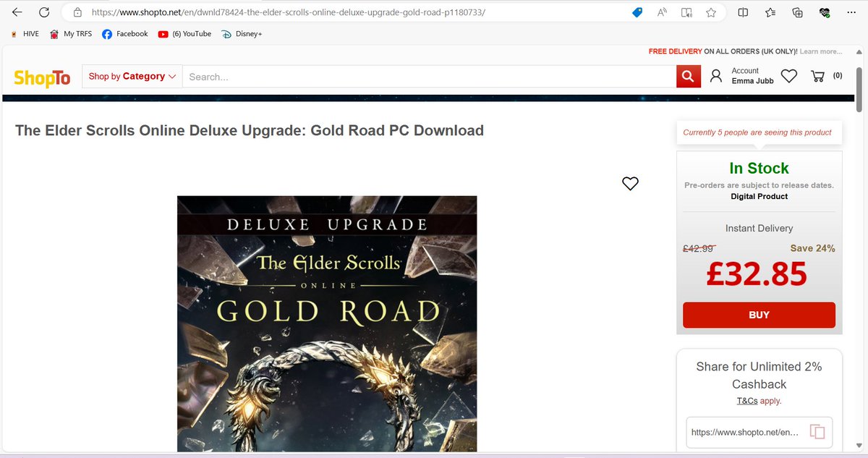
Task: Open the Favorites list icon
Action: point(770,12)
